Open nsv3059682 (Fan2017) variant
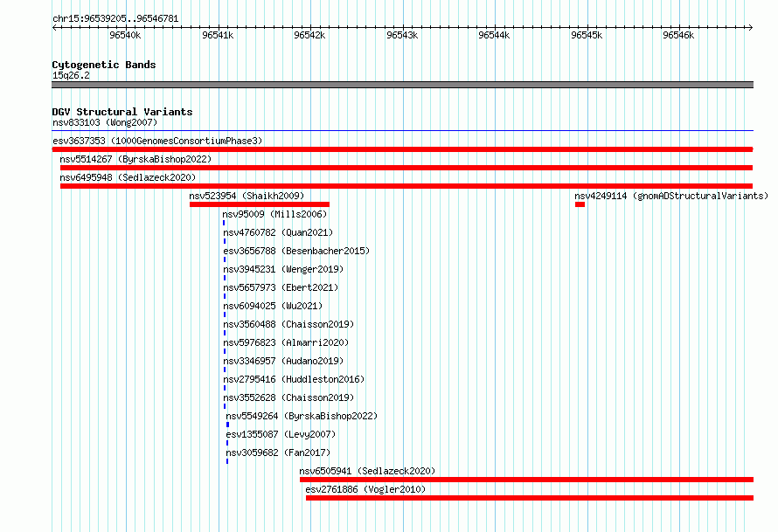The image size is (778, 532). pos(278,453)
